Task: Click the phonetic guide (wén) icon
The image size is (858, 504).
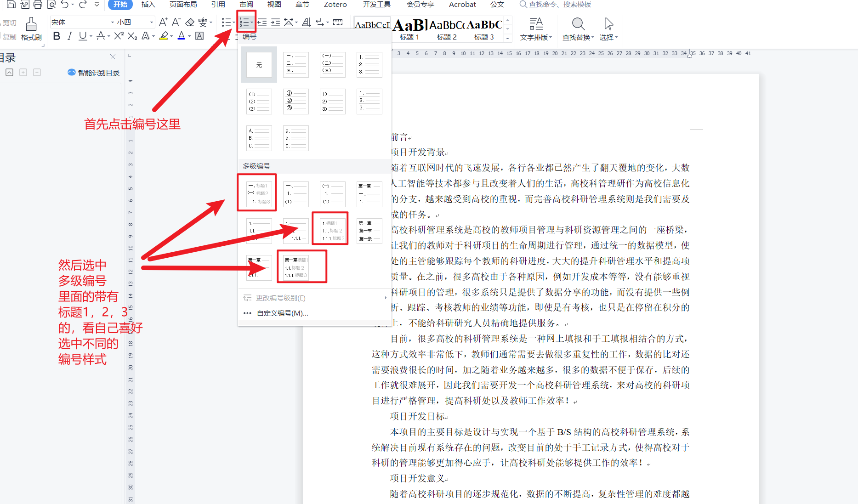Action: pyautogui.click(x=203, y=22)
